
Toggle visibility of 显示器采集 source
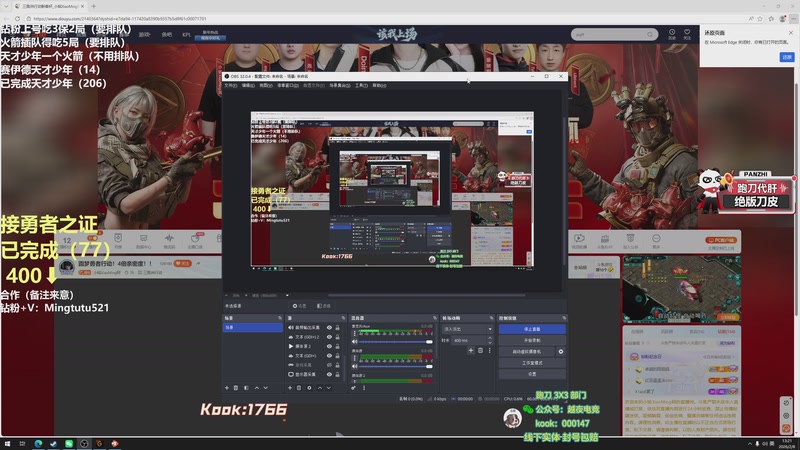[x=329, y=374]
